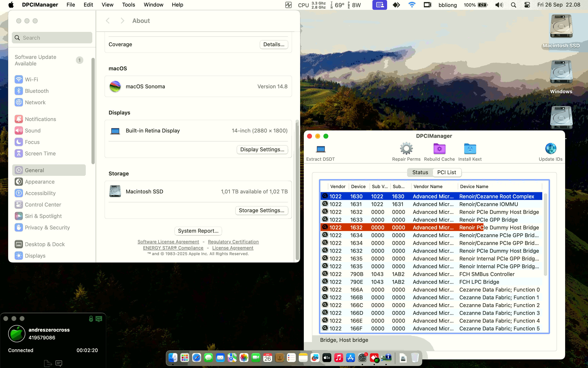This screenshot has height=368, width=588.
Task: Select the Renoir PCIe GPP Bridge row
Action: (431, 220)
